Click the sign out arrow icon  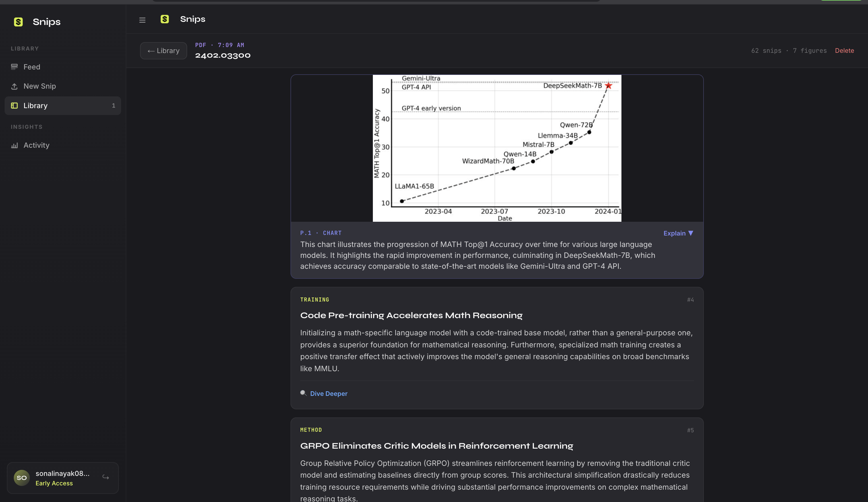coord(106,477)
